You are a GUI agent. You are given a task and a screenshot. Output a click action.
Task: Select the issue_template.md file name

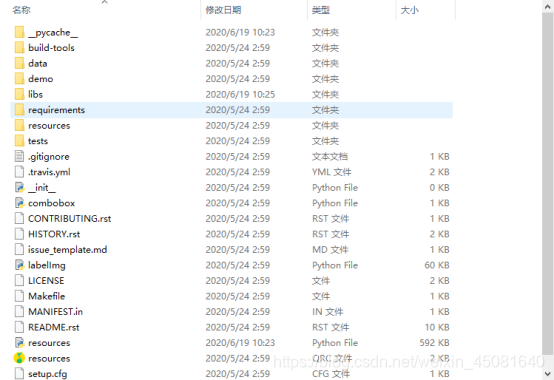click(67, 250)
